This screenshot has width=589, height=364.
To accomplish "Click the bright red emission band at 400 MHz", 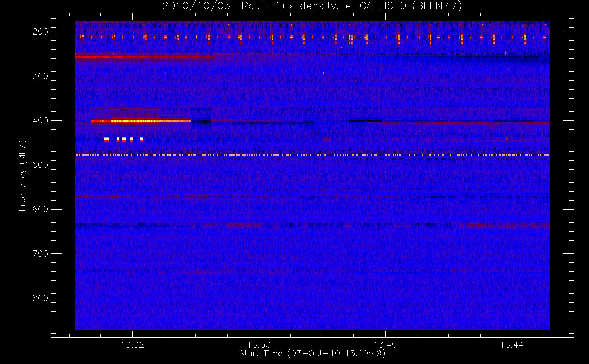I will [x=141, y=121].
